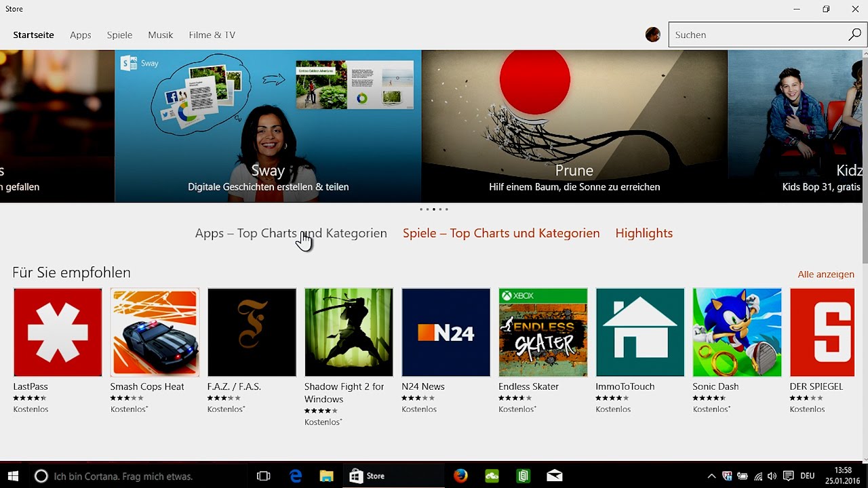Click the search magnifier icon
This screenshot has height=488, width=868.
(x=854, y=35)
